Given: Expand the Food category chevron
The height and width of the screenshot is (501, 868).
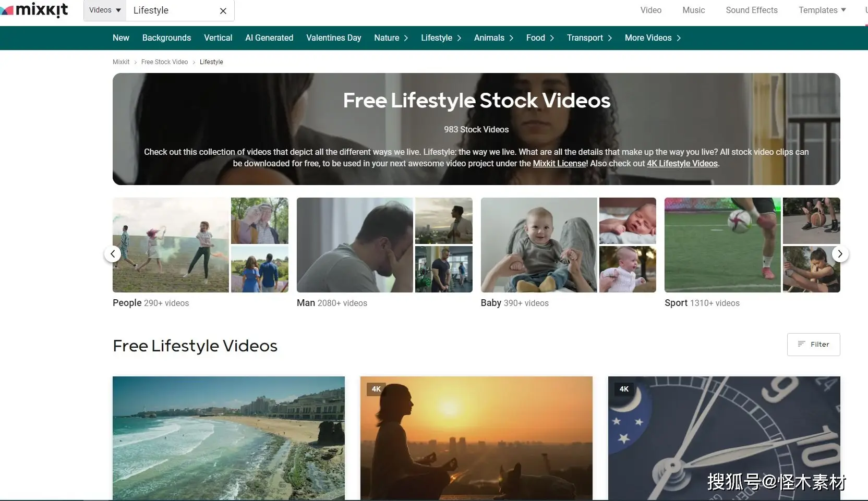Looking at the screenshot, I should coord(552,38).
